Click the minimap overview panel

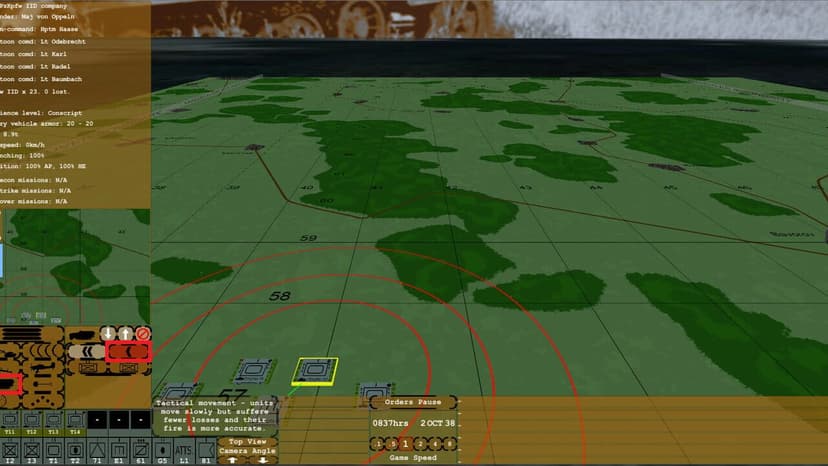pyautogui.click(x=75, y=267)
